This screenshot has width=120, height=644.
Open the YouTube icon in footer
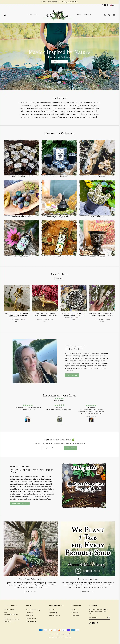94,623
